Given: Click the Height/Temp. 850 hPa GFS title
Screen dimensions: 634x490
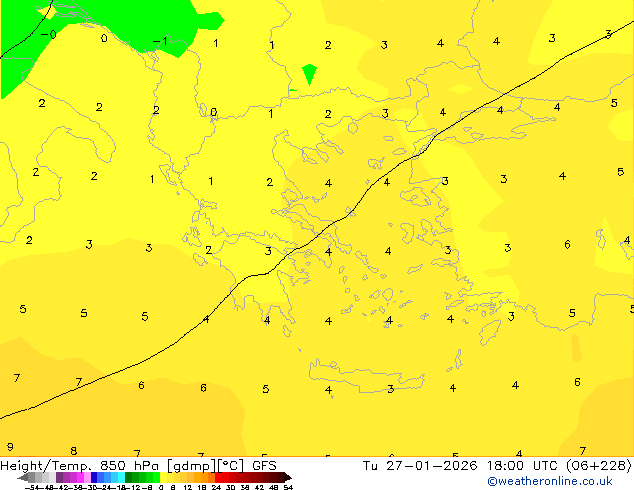Looking at the screenshot, I should pyautogui.click(x=138, y=465).
